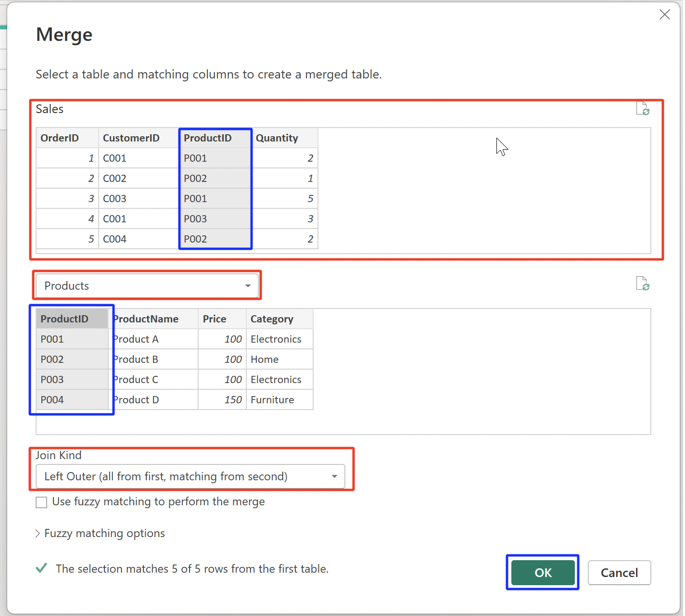Click the Product C cell

(x=153, y=380)
